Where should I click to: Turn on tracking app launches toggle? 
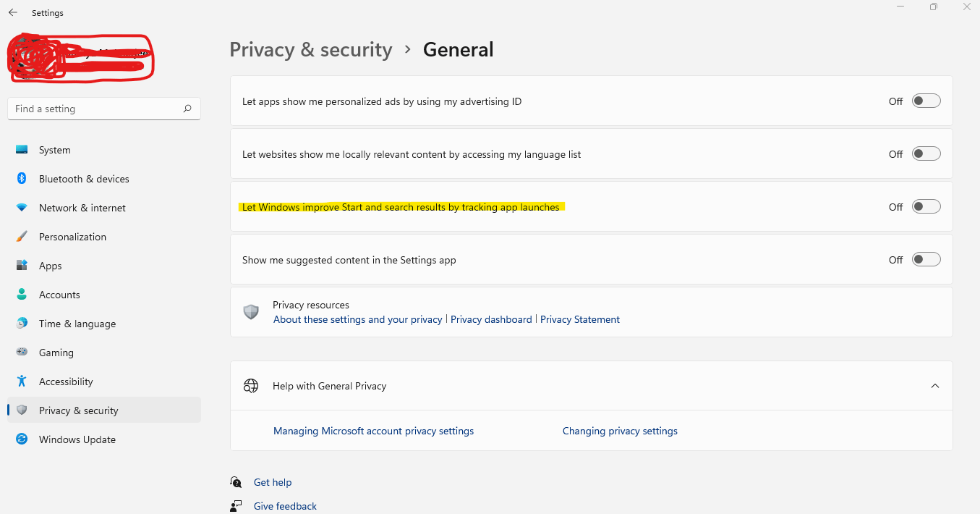926,207
